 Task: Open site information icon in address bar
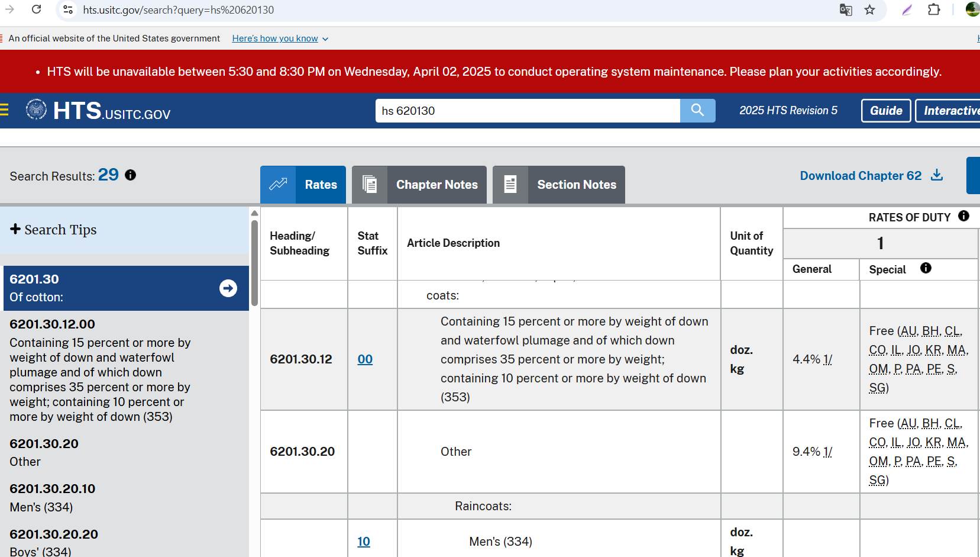tap(68, 9)
